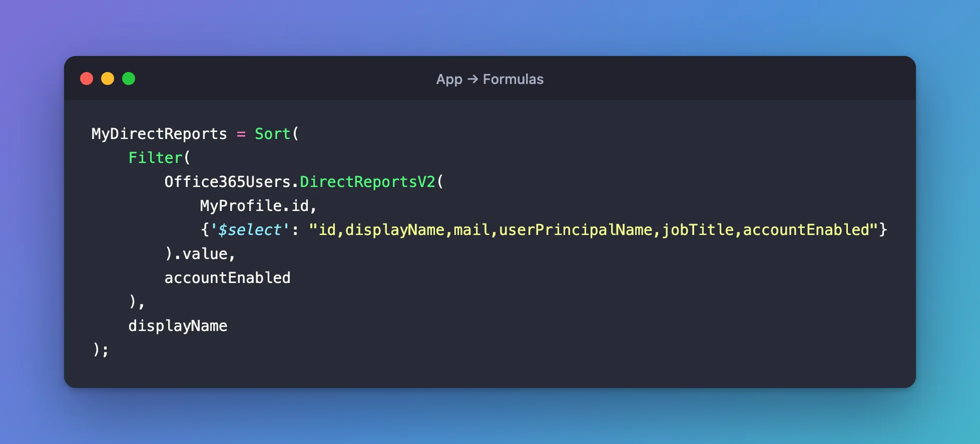Click the ").value," code line

click(200, 253)
